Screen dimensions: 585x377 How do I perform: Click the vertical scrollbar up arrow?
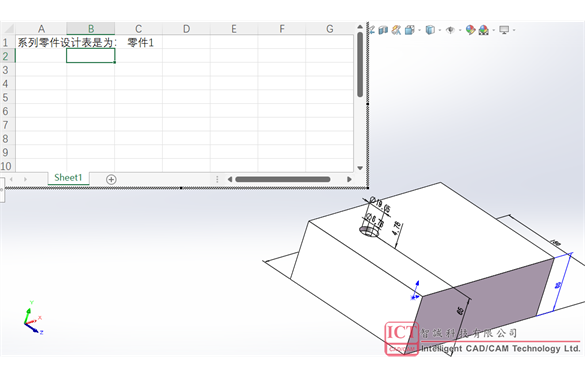pyautogui.click(x=360, y=27)
